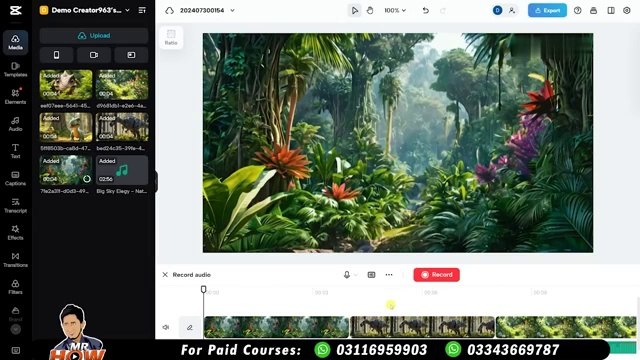Choose screen recording icon
640x360 pixels.
click(131, 55)
